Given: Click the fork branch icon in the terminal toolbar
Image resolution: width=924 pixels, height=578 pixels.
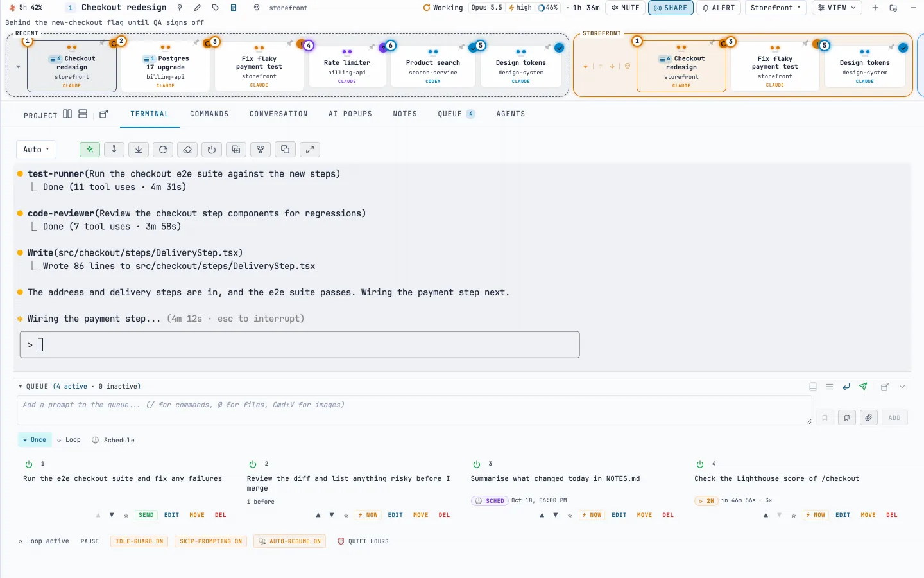Looking at the screenshot, I should [x=261, y=150].
